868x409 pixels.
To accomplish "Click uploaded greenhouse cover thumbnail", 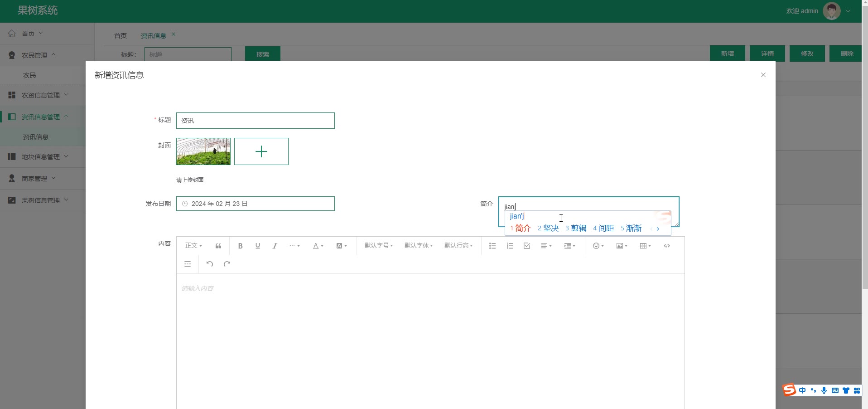I will [x=203, y=151].
